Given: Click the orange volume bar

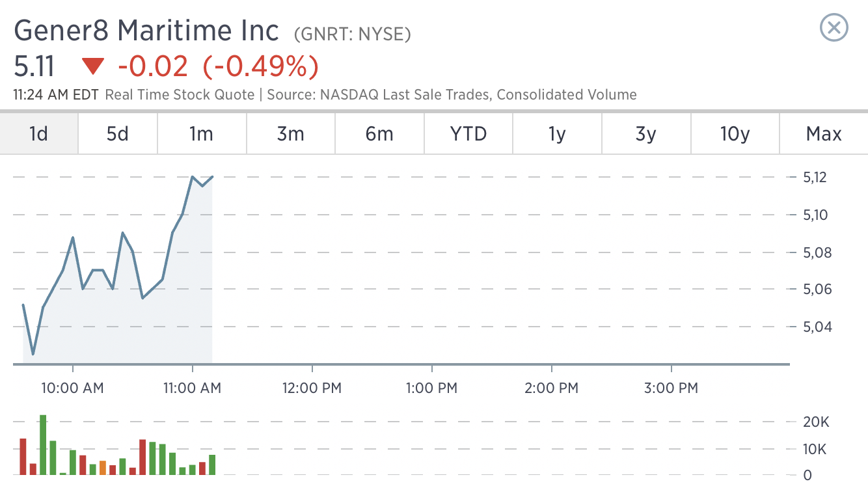Looking at the screenshot, I should tap(103, 468).
